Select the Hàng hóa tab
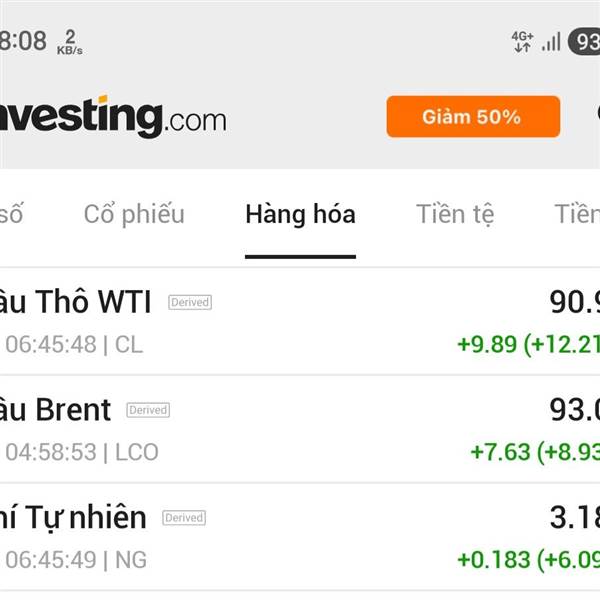This screenshot has height=600, width=600. pyautogui.click(x=300, y=213)
